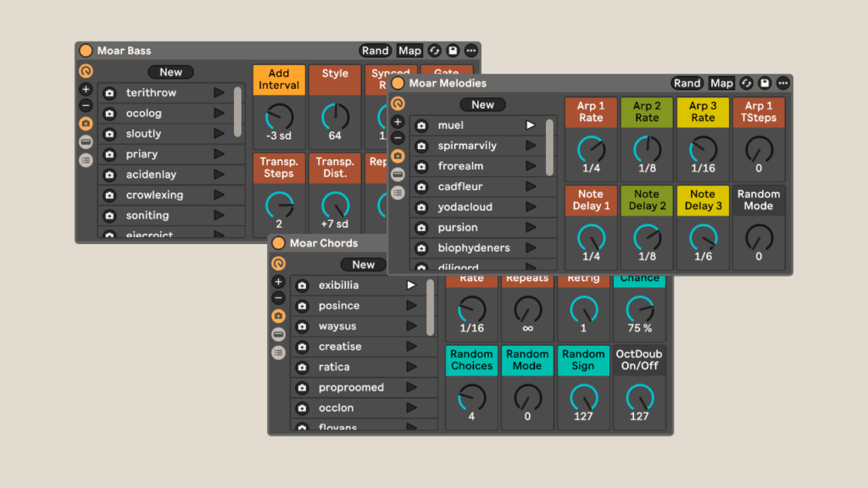868x488 pixels.
Task: Click the New button in Moar Chords
Action: 363,264
